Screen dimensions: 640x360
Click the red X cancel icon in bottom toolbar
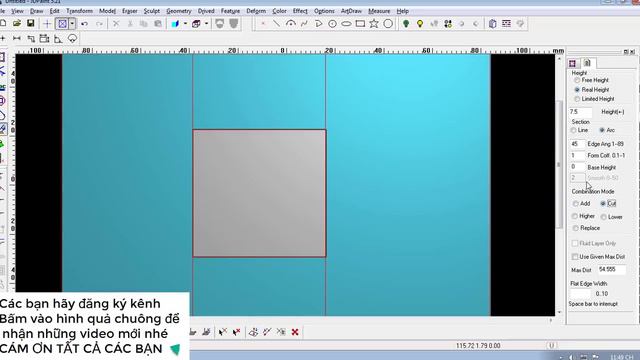coord(295,332)
